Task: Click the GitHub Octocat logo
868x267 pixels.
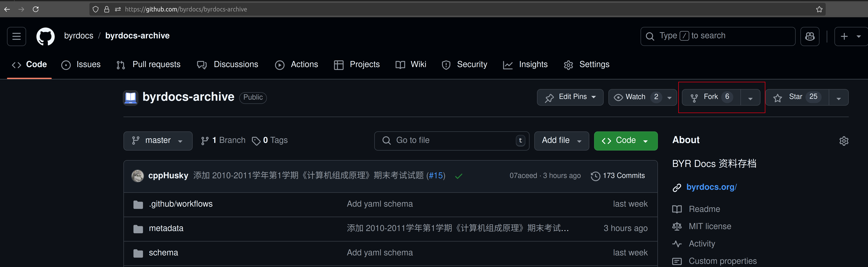Action: (x=45, y=36)
